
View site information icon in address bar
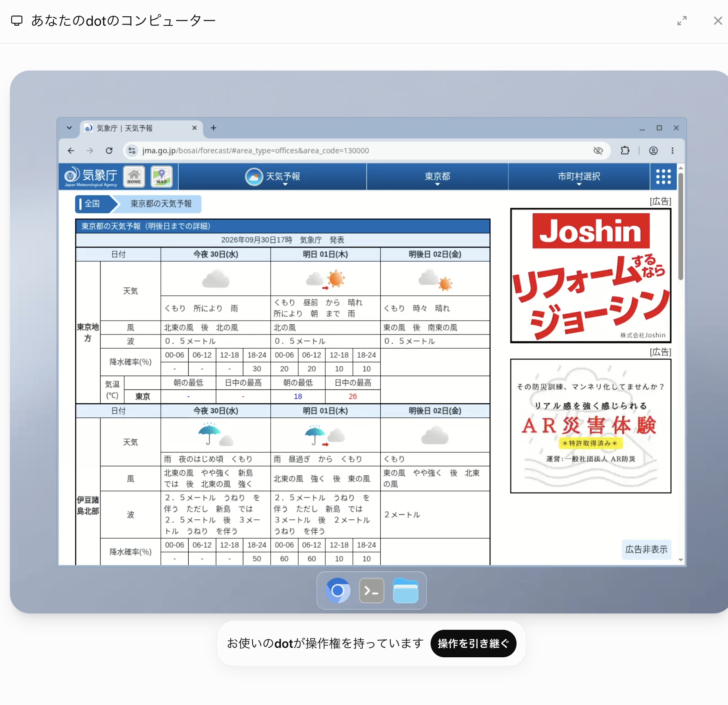click(132, 150)
